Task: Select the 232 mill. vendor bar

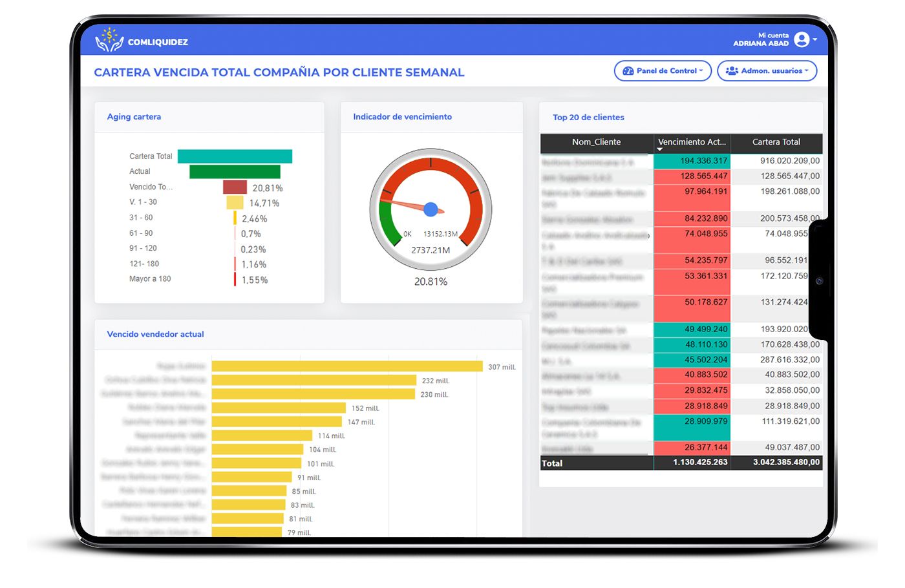Action: [314, 380]
